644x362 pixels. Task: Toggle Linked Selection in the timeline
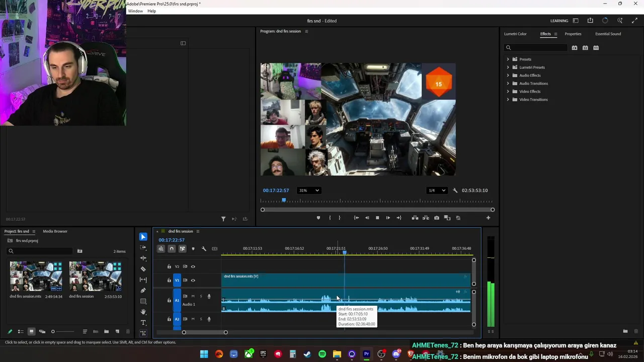pyautogui.click(x=182, y=248)
